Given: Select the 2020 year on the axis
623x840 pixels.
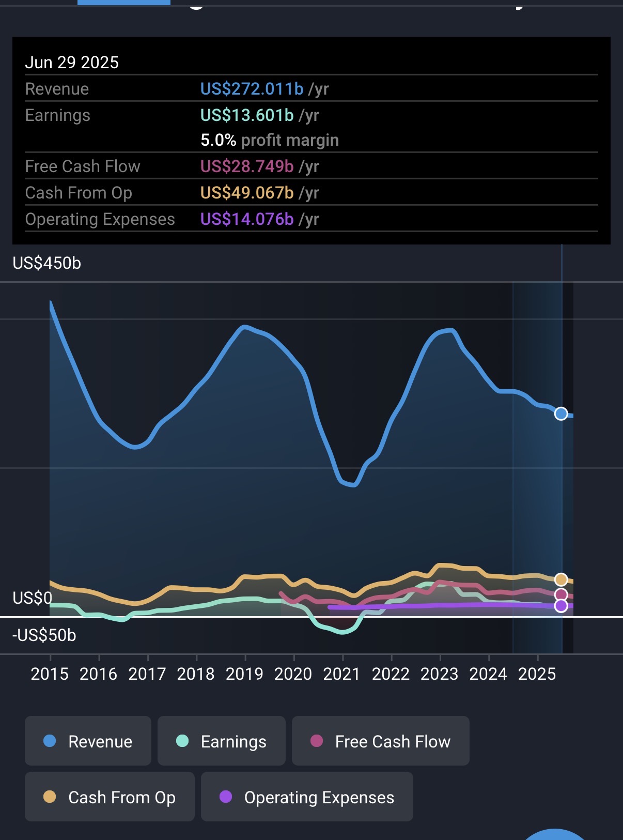Looking at the screenshot, I should click(293, 674).
